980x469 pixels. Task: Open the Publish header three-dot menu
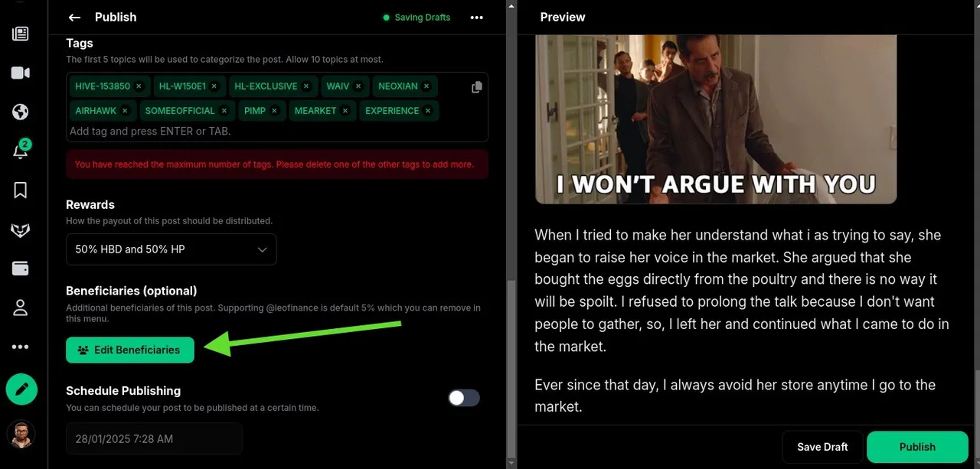[x=477, y=17]
